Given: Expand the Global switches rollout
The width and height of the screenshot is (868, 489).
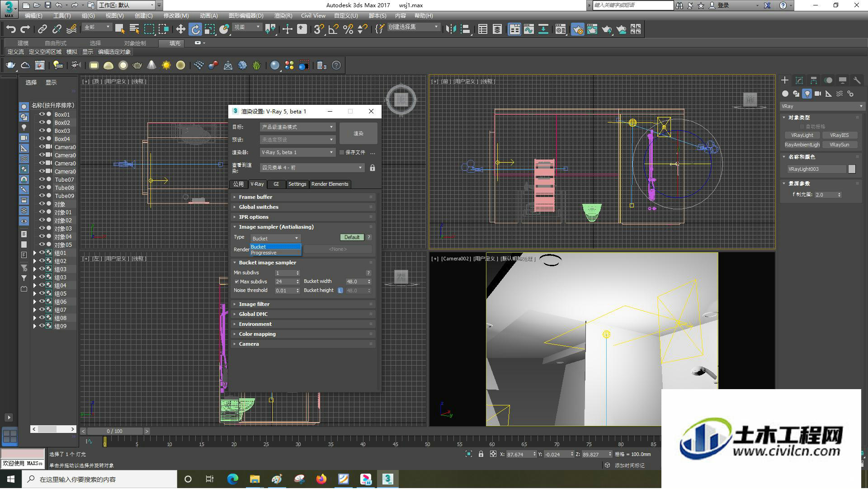Looking at the screenshot, I should pyautogui.click(x=303, y=207).
